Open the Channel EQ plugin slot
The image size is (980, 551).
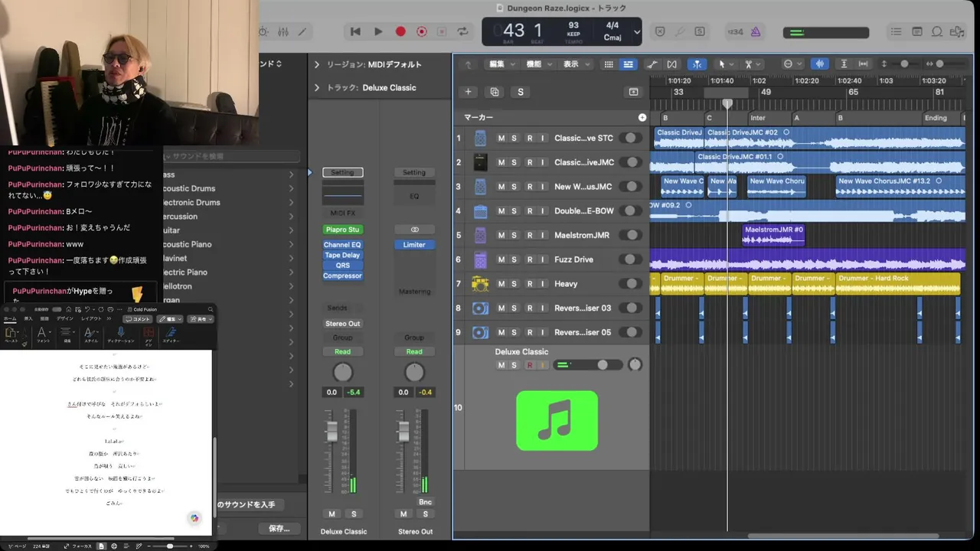coord(342,245)
